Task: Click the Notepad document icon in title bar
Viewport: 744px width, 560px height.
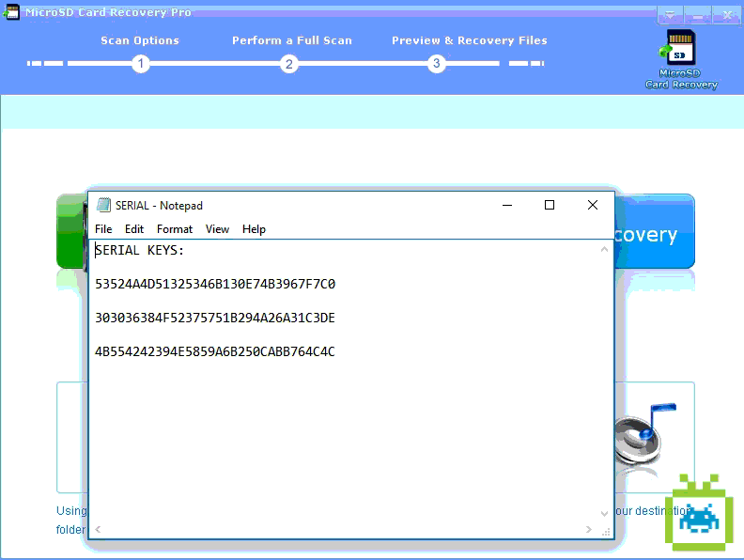Action: 104,205
